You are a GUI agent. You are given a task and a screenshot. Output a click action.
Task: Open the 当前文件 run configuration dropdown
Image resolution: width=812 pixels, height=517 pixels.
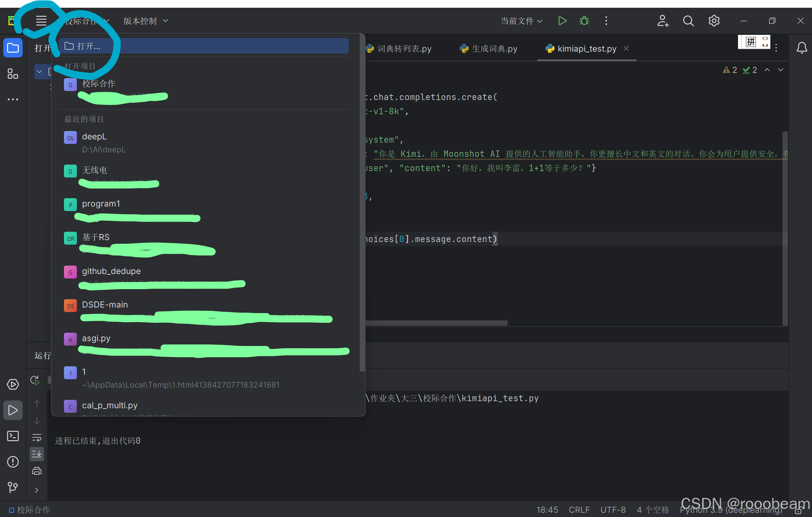[521, 21]
